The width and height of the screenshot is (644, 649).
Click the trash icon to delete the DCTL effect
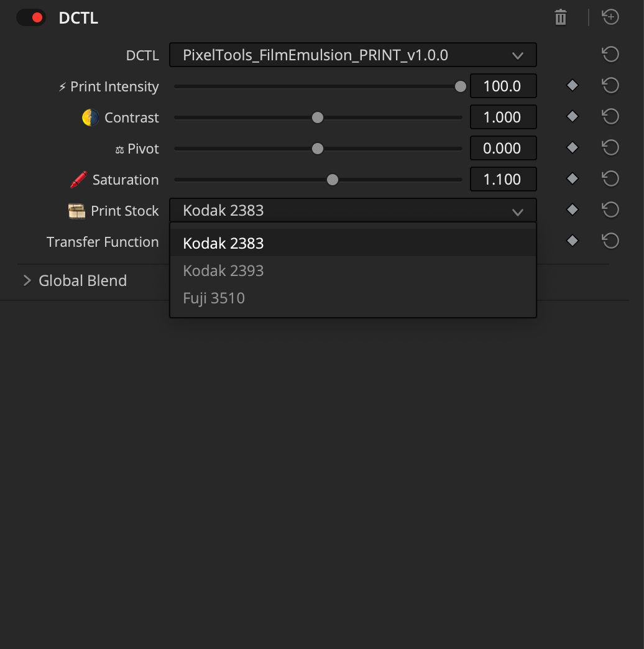pyautogui.click(x=560, y=17)
